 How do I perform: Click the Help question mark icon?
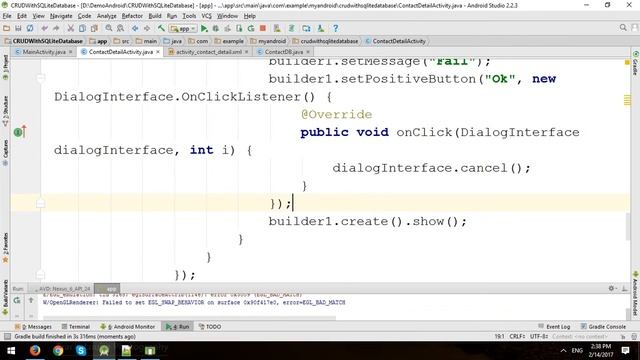pyautogui.click(x=336, y=28)
